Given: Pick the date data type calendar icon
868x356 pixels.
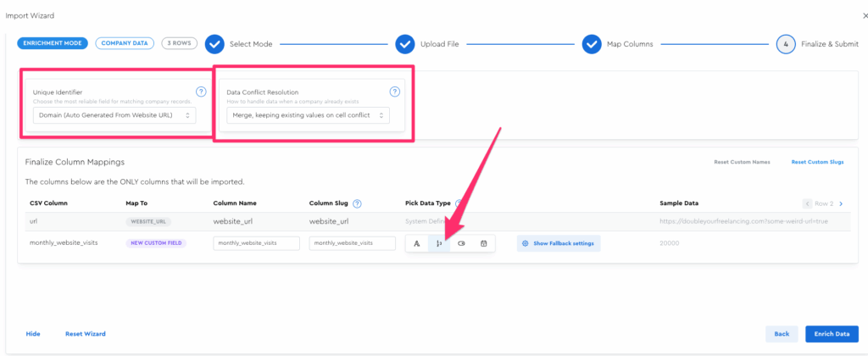Looking at the screenshot, I should pyautogui.click(x=483, y=243).
